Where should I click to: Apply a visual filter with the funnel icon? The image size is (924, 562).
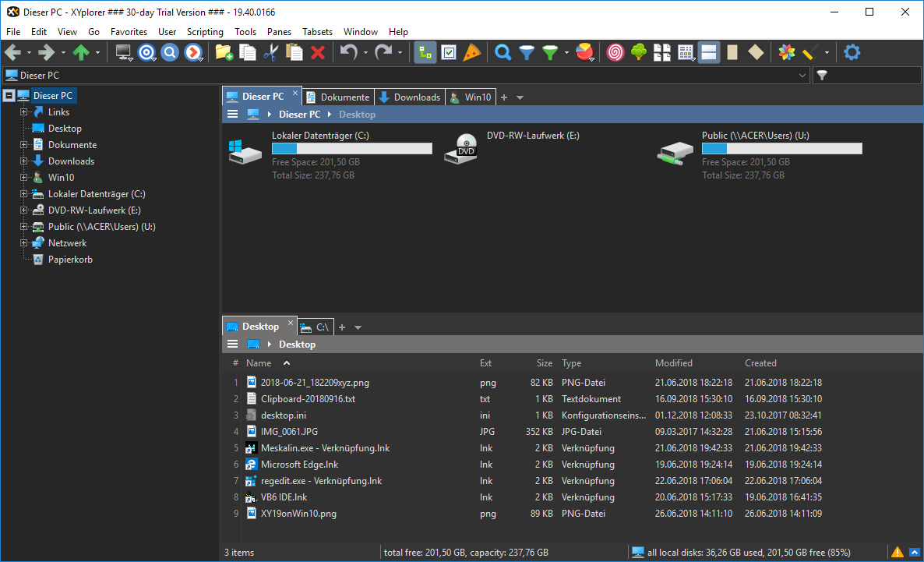coord(526,52)
